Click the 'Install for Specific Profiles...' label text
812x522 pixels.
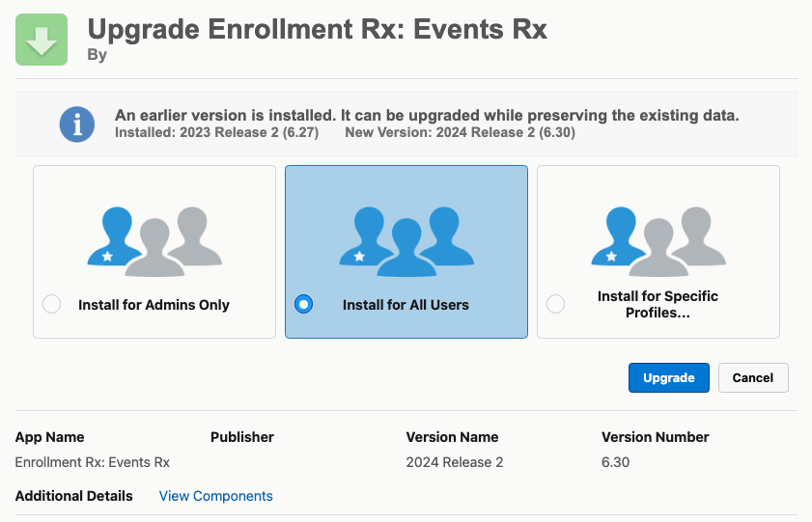click(658, 305)
